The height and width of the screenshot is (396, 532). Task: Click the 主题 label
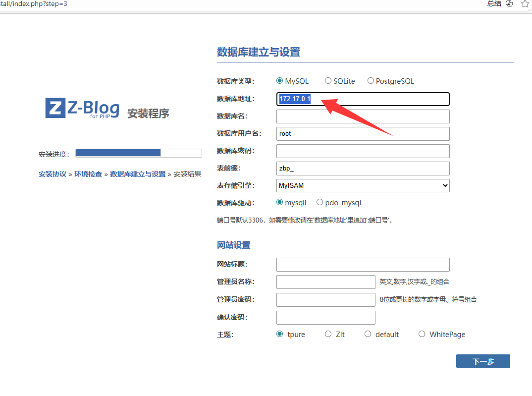tap(225, 335)
